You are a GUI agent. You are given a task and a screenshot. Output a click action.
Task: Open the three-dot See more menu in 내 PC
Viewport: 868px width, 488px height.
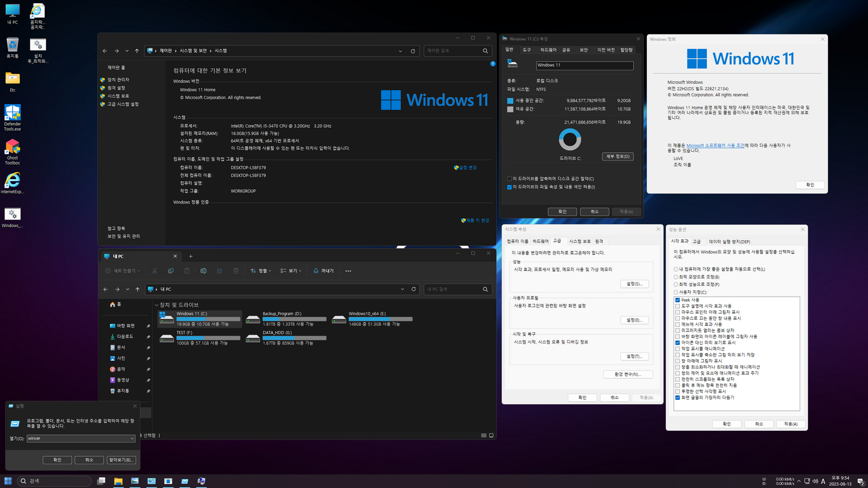(348, 271)
